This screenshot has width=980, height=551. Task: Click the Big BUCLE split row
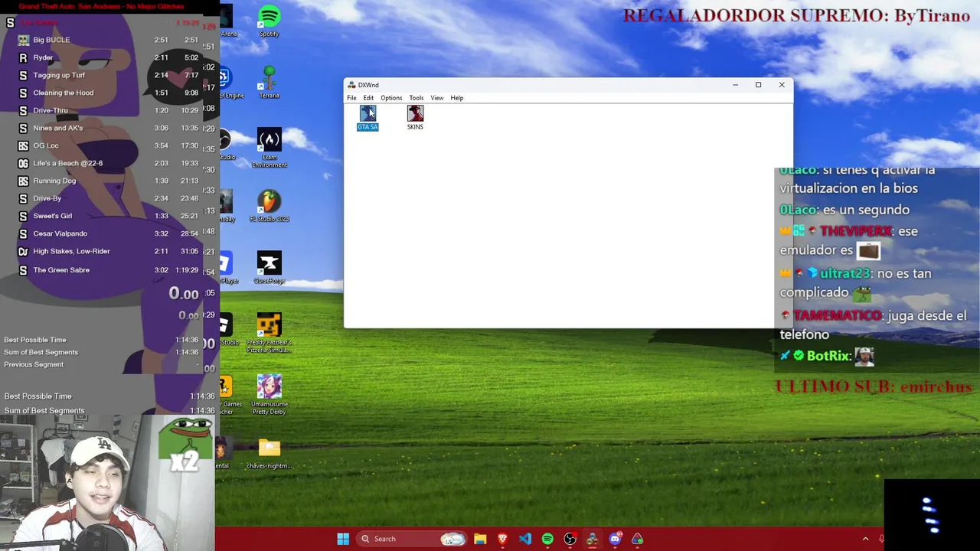107,40
